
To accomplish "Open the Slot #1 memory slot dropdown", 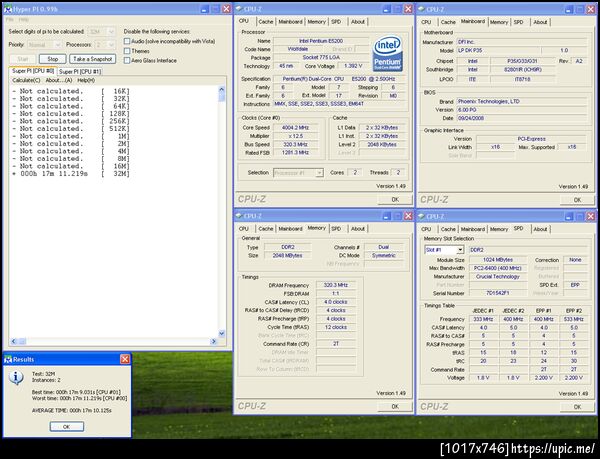I will coord(459,250).
